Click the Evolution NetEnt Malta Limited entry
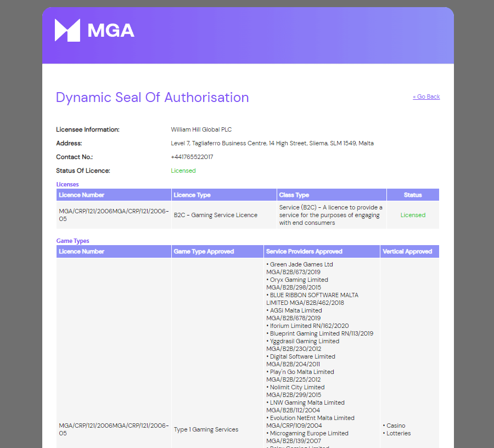This screenshot has height=448, width=494. [310, 422]
